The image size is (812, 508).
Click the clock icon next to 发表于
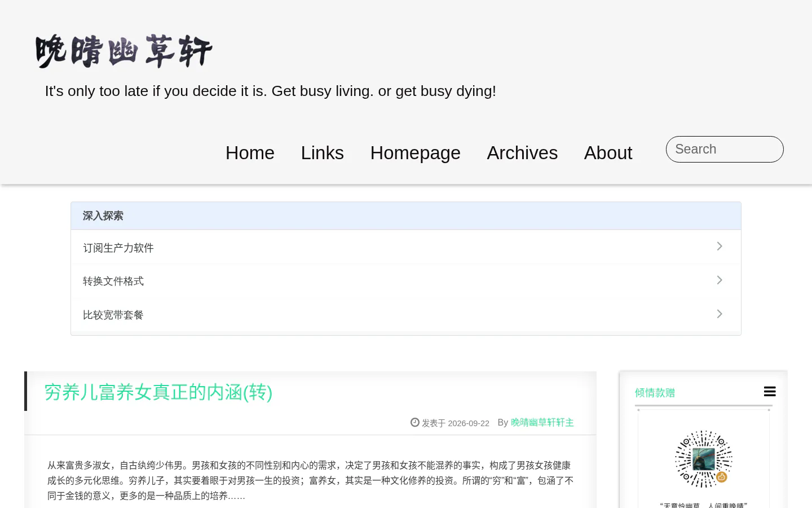(415, 422)
